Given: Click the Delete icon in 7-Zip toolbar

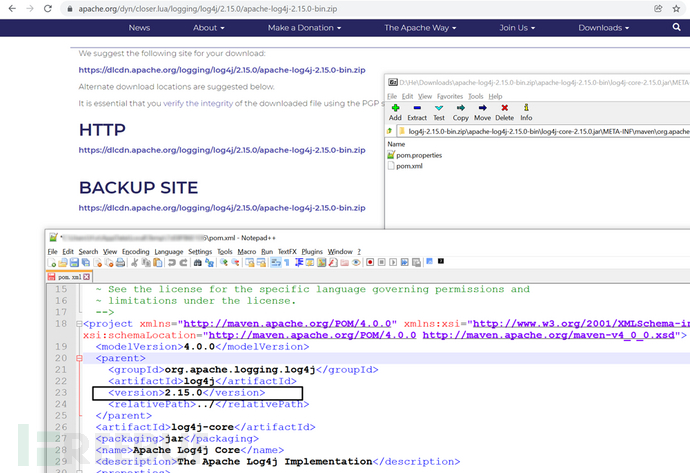Looking at the screenshot, I should click(505, 110).
